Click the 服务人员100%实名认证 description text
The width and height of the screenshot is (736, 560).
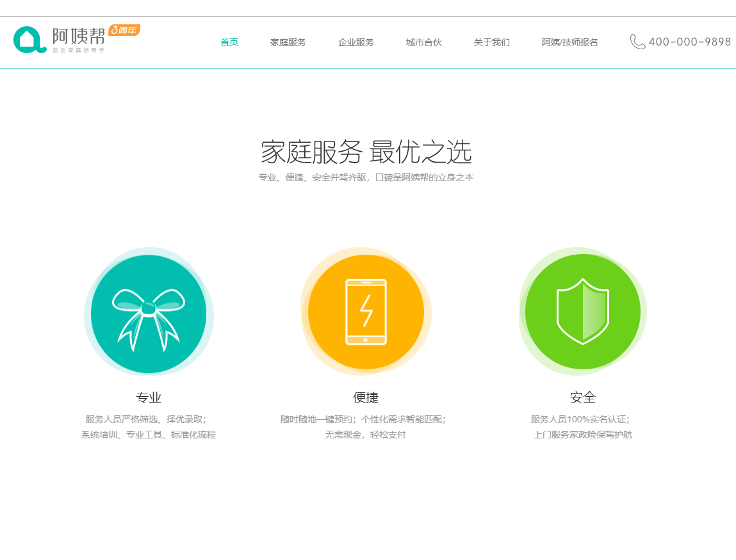[580, 419]
